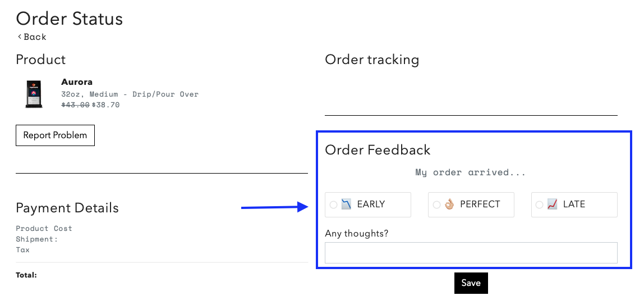Select the EARLY radio button circle
The image size is (644, 300).
tap(333, 204)
